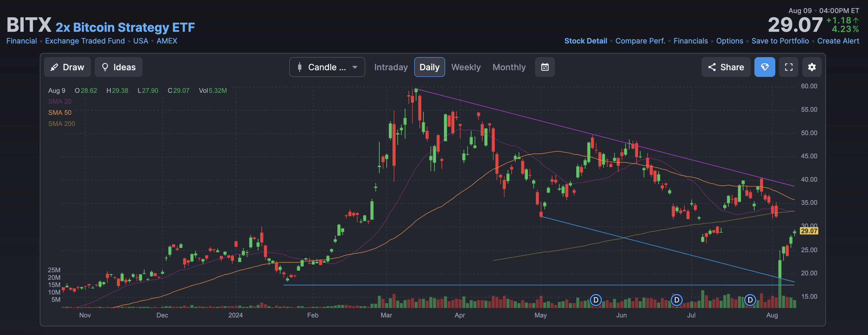Click the Vol 5.32M value
868x335 pixels.
pos(213,90)
